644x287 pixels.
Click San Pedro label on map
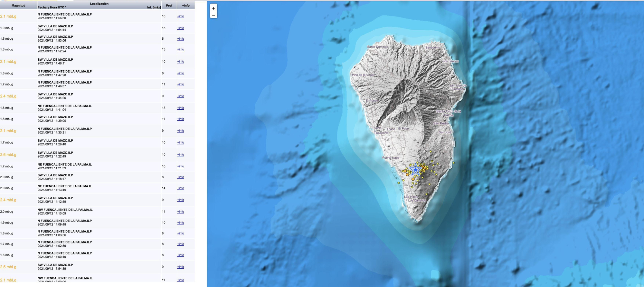click(x=441, y=124)
